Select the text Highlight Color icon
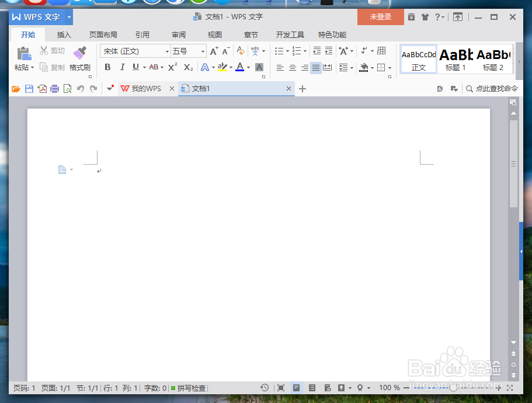The image size is (532, 403). pyautogui.click(x=222, y=68)
